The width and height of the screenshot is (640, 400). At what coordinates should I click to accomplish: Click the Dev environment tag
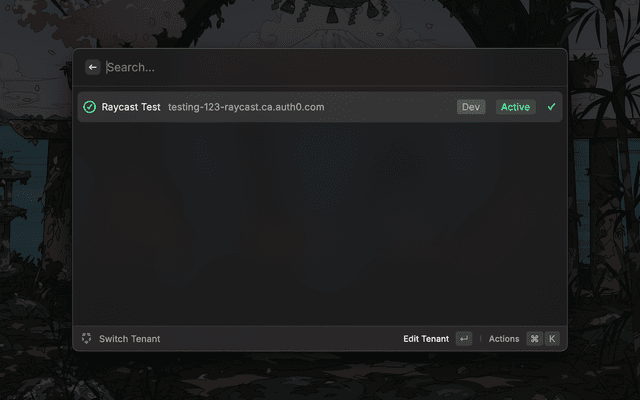click(x=471, y=107)
